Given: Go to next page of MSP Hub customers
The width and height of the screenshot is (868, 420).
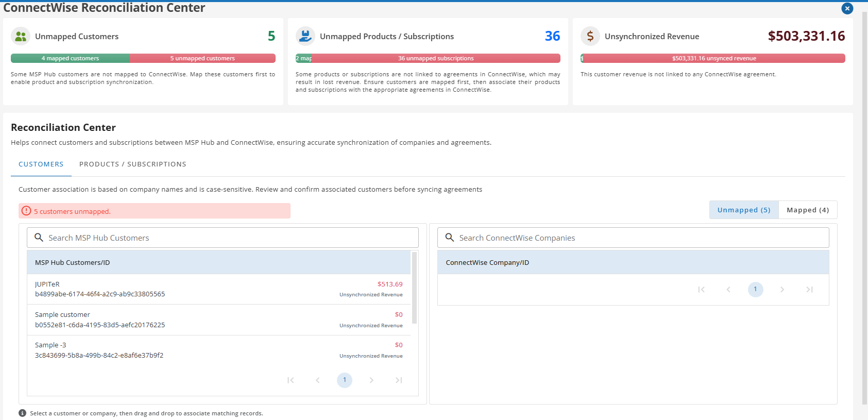Looking at the screenshot, I should coord(371,380).
